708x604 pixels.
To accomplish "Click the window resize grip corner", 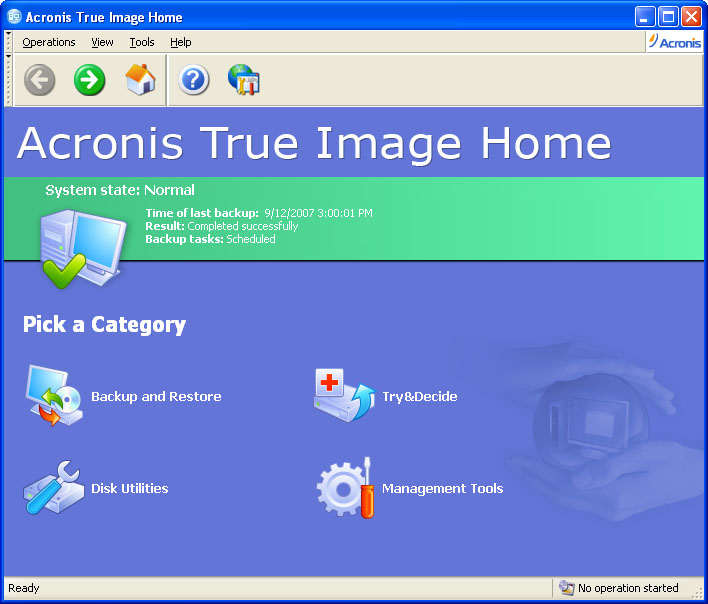I will pyautogui.click(x=697, y=593).
